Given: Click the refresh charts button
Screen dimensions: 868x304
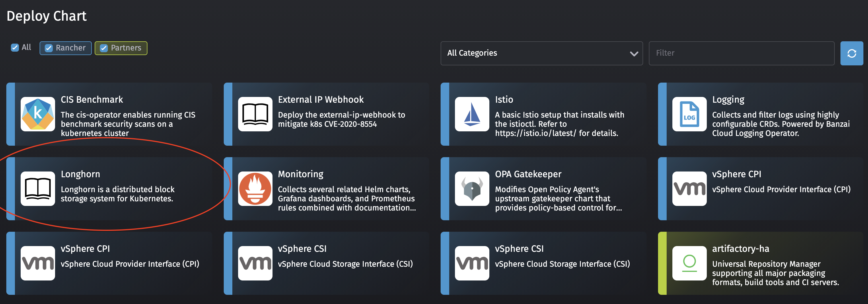Looking at the screenshot, I should tap(851, 53).
